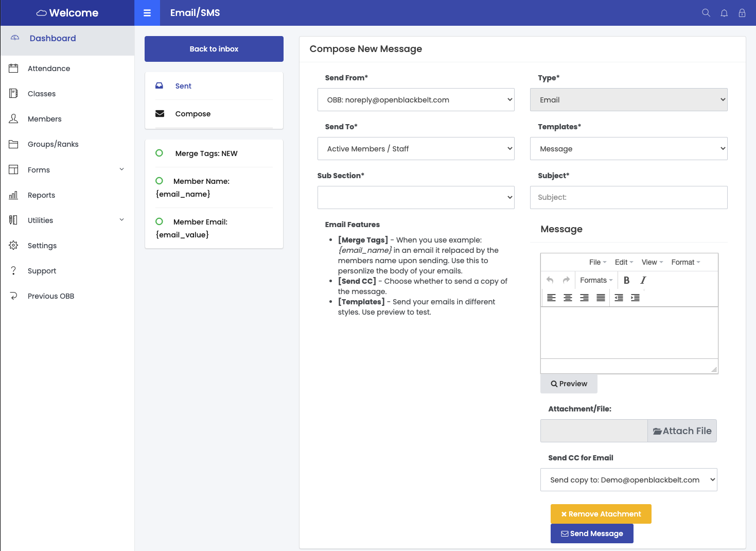
Task: Open the Formats menu in editor
Action: pyautogui.click(x=596, y=280)
